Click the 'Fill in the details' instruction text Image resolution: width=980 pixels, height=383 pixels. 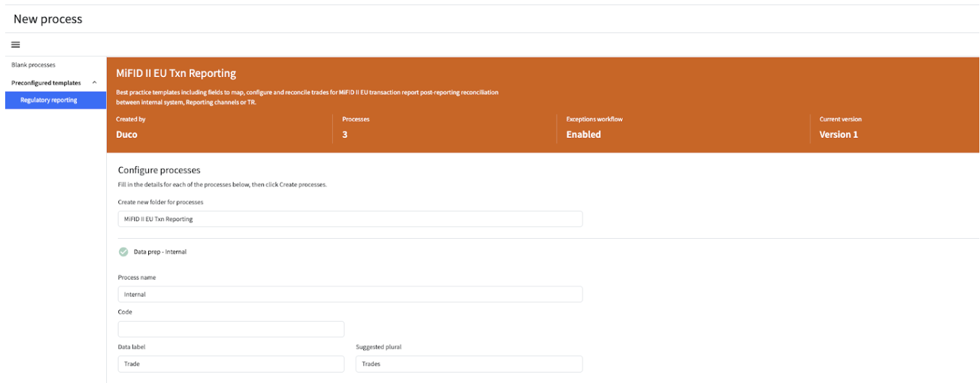pos(223,184)
